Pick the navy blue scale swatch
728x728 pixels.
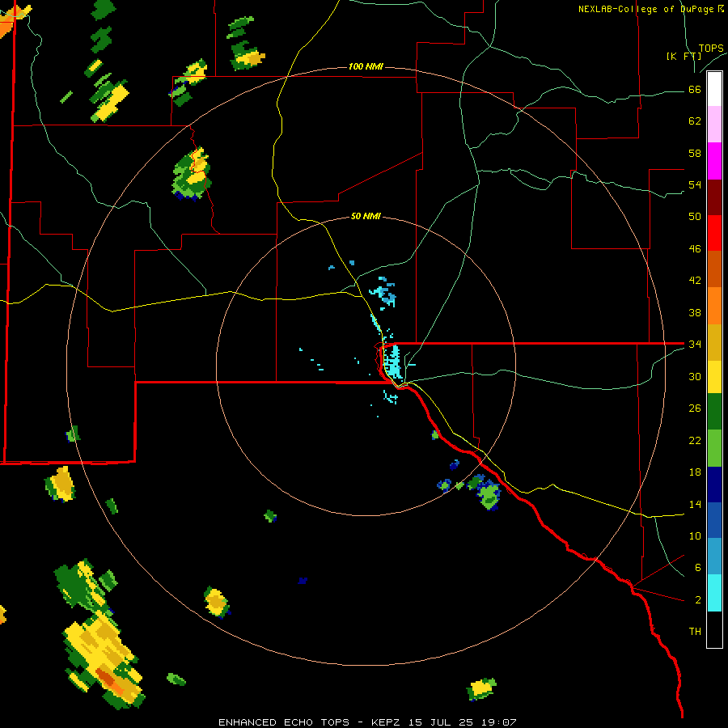pos(714,485)
